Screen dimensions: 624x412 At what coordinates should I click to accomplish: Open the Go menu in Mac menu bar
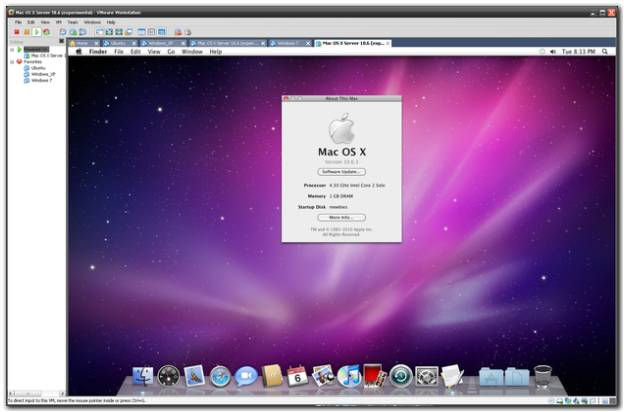(171, 52)
